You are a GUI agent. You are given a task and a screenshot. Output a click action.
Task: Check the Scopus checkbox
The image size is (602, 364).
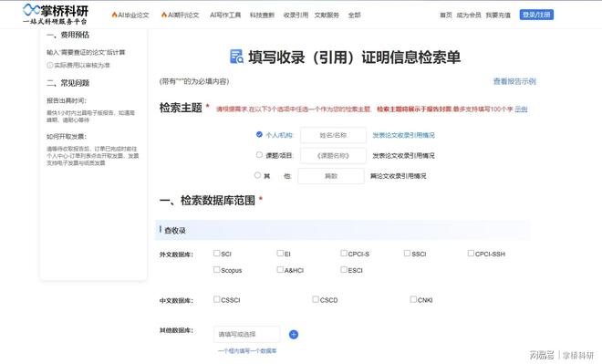216,270
